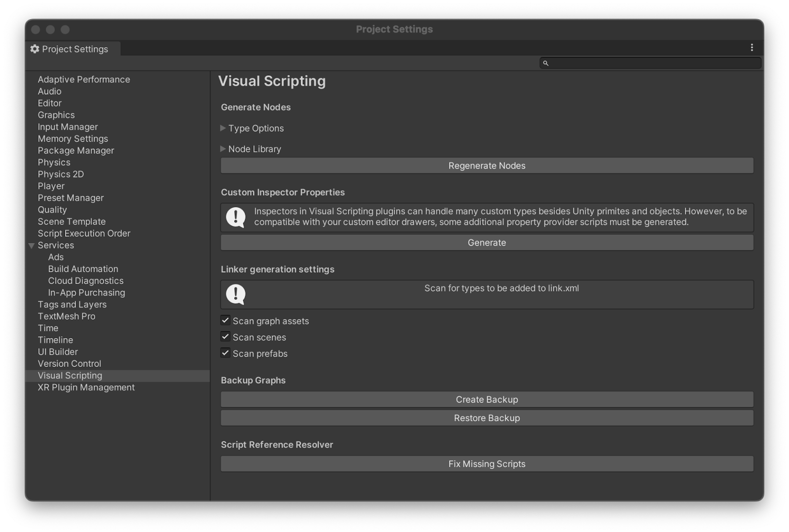Click the Regenerate Nodes button
789x532 pixels.
[x=487, y=166]
